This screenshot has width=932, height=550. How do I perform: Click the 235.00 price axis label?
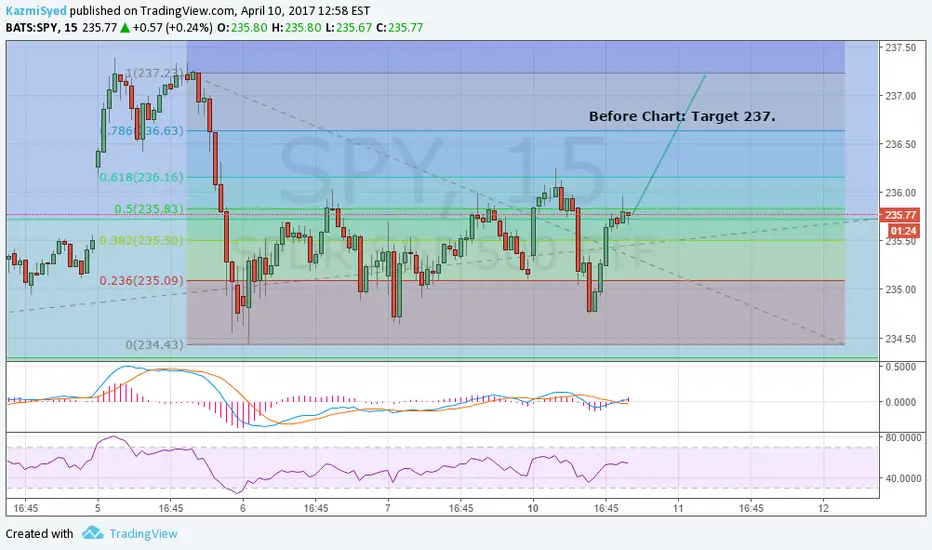[x=900, y=290]
